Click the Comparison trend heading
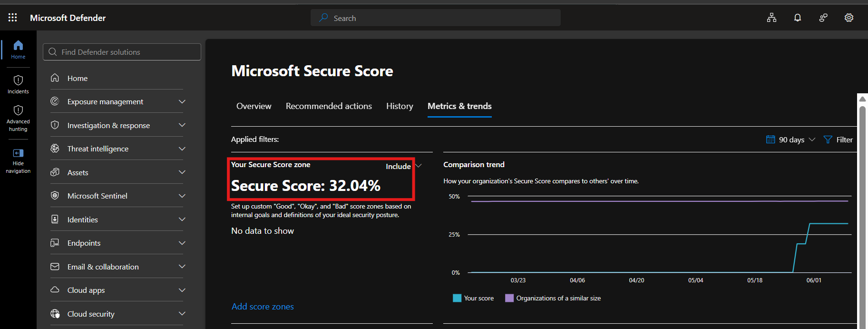Screen dimensions: 868x329 pyautogui.click(x=474, y=164)
